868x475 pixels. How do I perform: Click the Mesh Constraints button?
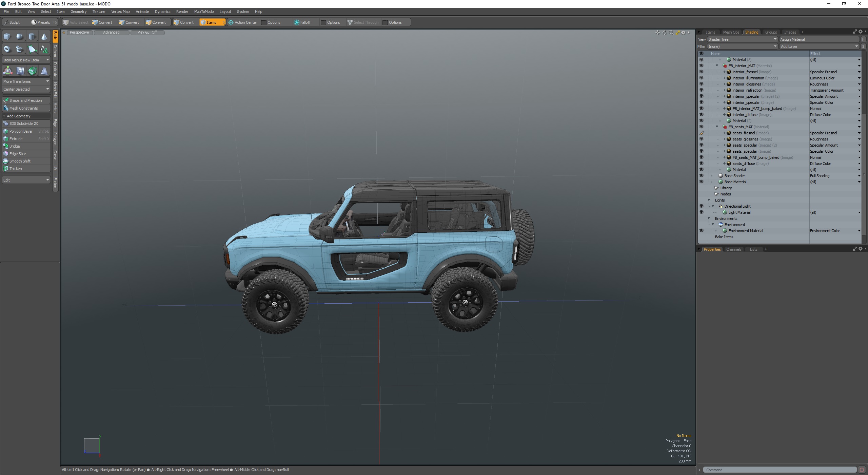click(x=26, y=108)
